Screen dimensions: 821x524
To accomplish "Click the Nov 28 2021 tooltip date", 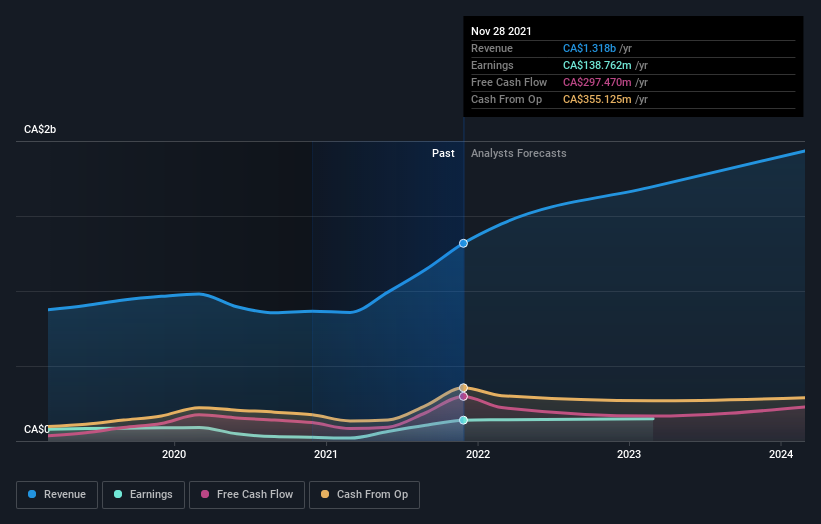I will 501,31.
